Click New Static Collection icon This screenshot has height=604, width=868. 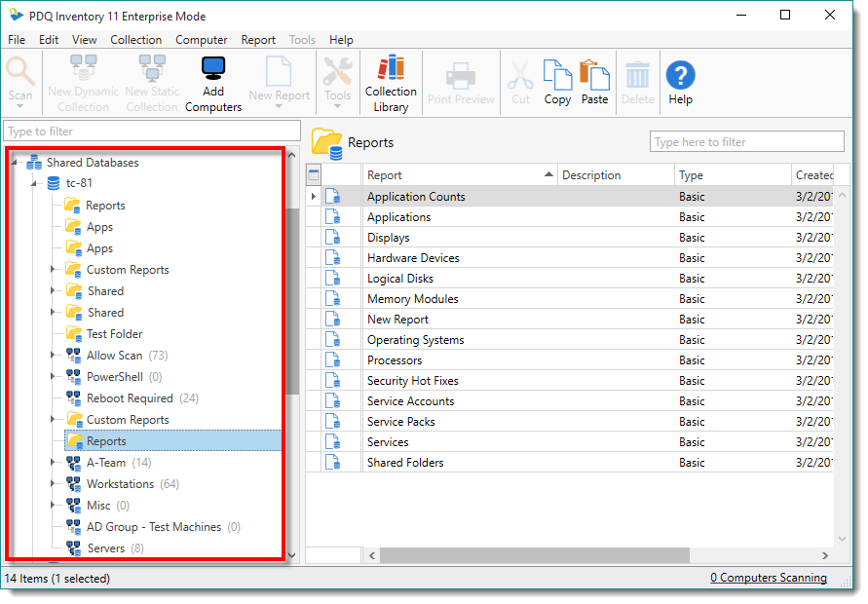(152, 68)
